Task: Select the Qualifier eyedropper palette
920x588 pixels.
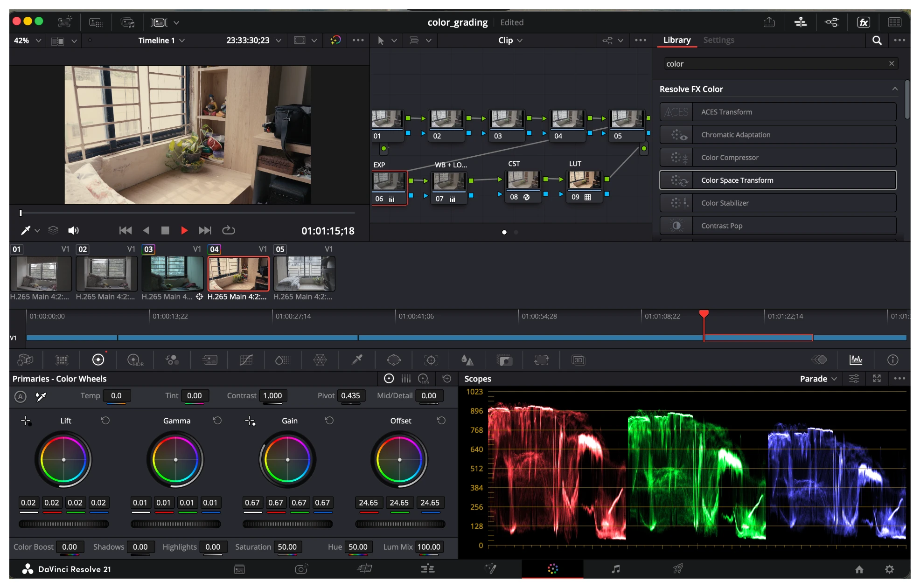Action: coord(357,360)
